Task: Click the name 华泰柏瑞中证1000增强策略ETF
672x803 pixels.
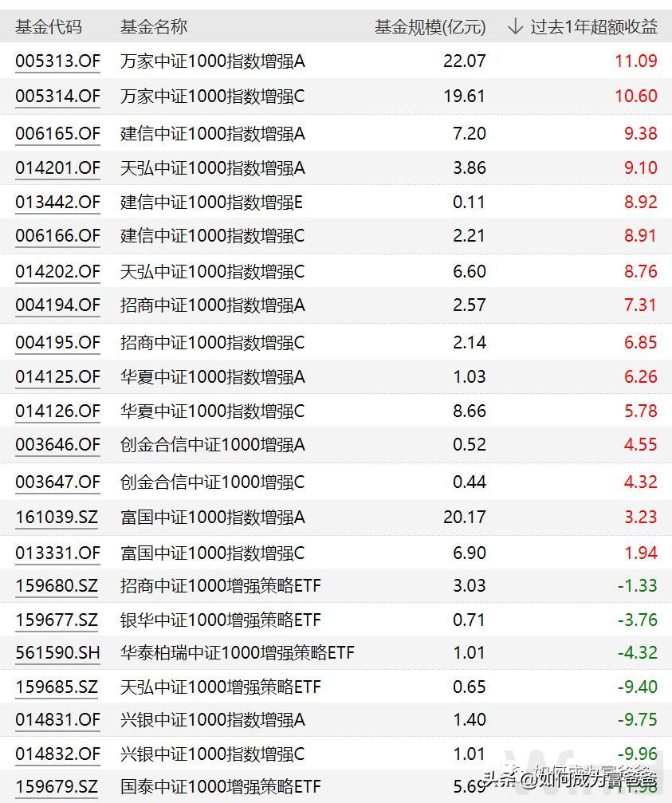Action: 238,652
